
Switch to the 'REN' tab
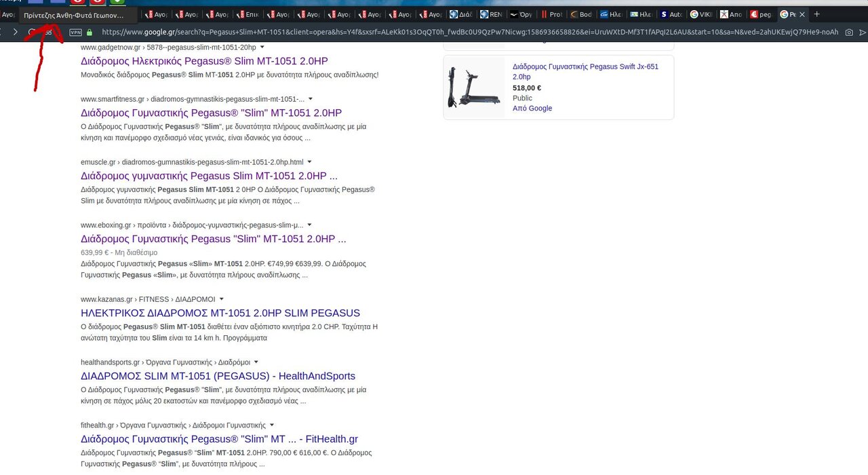(491, 14)
